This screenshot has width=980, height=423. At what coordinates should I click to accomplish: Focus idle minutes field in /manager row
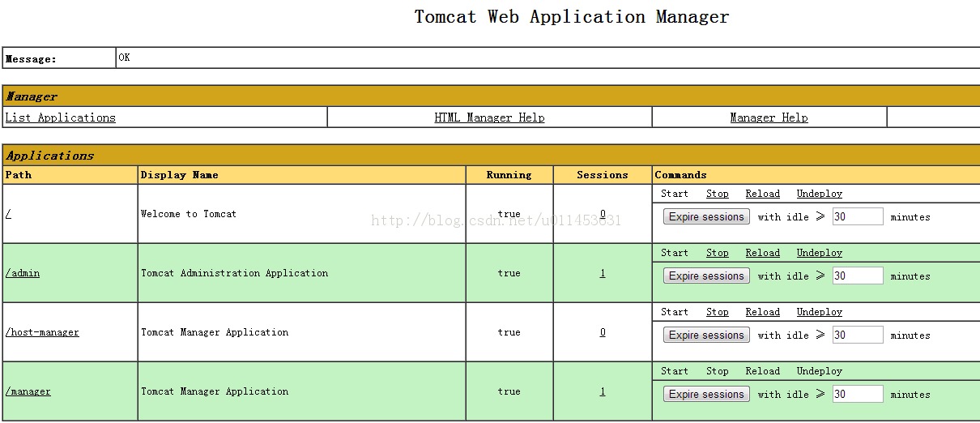[x=858, y=394]
